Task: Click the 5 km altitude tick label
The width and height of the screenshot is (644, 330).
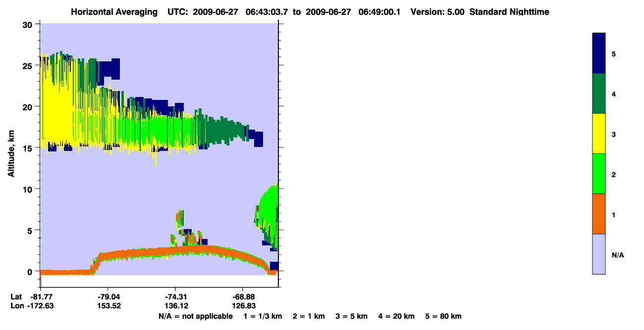Action: click(31, 231)
